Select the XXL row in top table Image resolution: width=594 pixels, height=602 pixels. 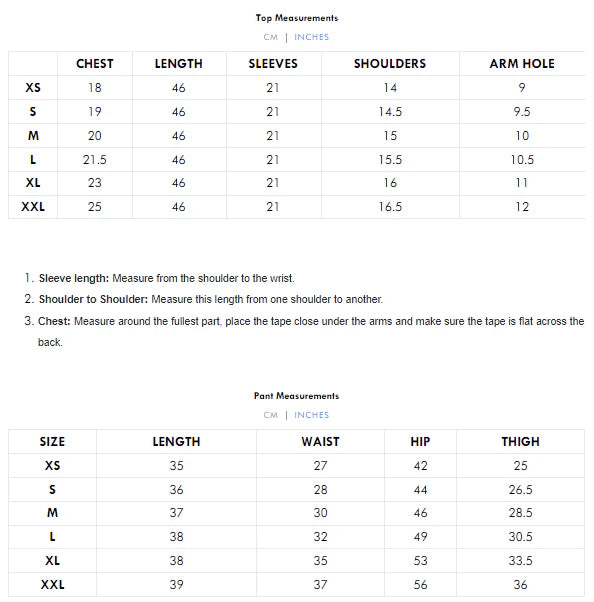(x=296, y=207)
